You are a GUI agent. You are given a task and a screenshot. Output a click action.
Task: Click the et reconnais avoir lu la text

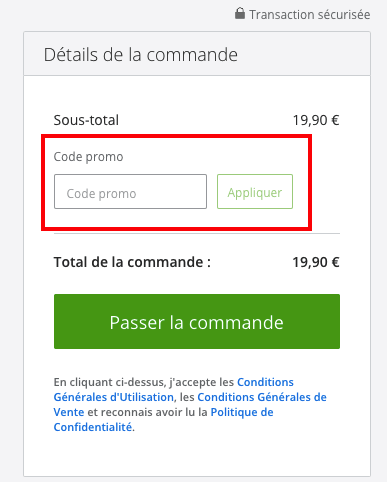coord(147,412)
